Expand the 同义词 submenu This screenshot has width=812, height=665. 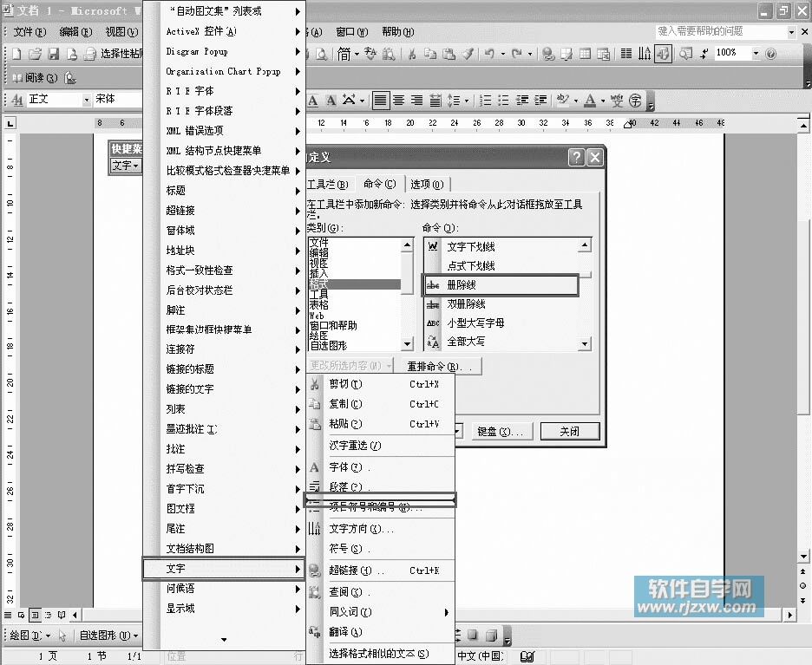click(x=381, y=612)
